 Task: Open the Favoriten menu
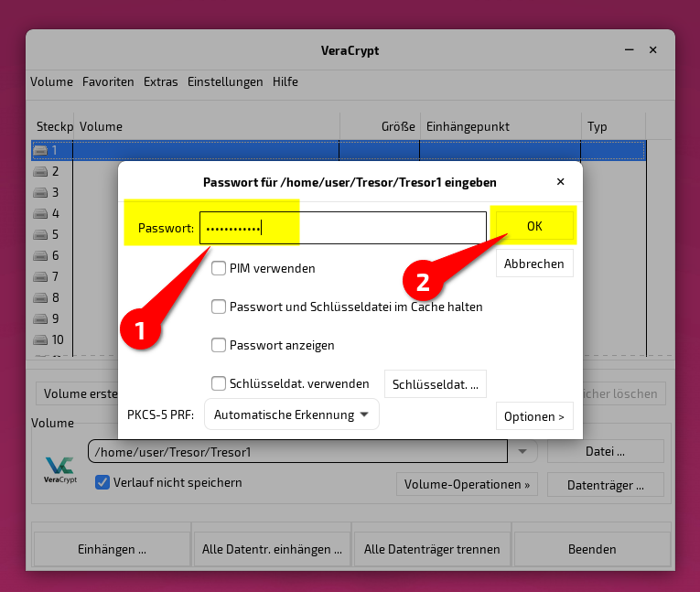[x=108, y=81]
